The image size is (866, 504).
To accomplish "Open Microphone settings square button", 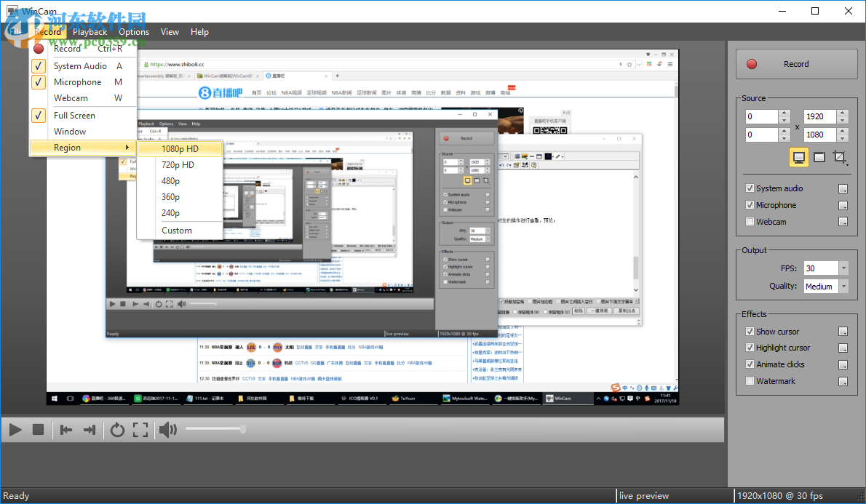I will [x=843, y=205].
